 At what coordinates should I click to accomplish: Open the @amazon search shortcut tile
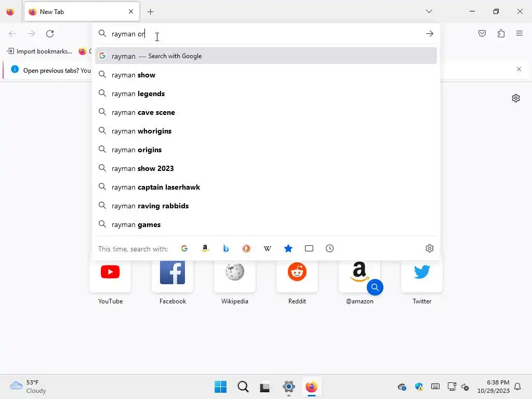pos(360,276)
